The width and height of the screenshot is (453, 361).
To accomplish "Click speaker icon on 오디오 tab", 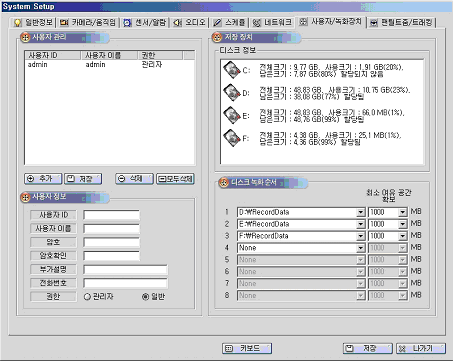I will pos(178,23).
